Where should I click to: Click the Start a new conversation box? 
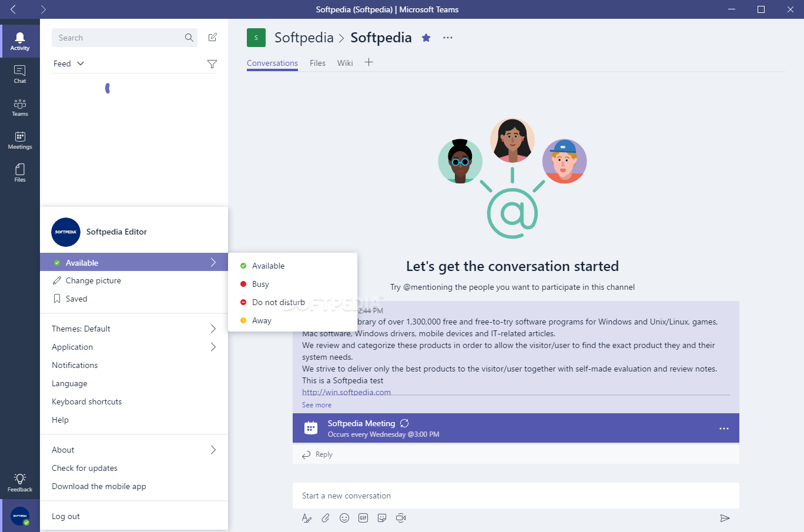point(515,496)
